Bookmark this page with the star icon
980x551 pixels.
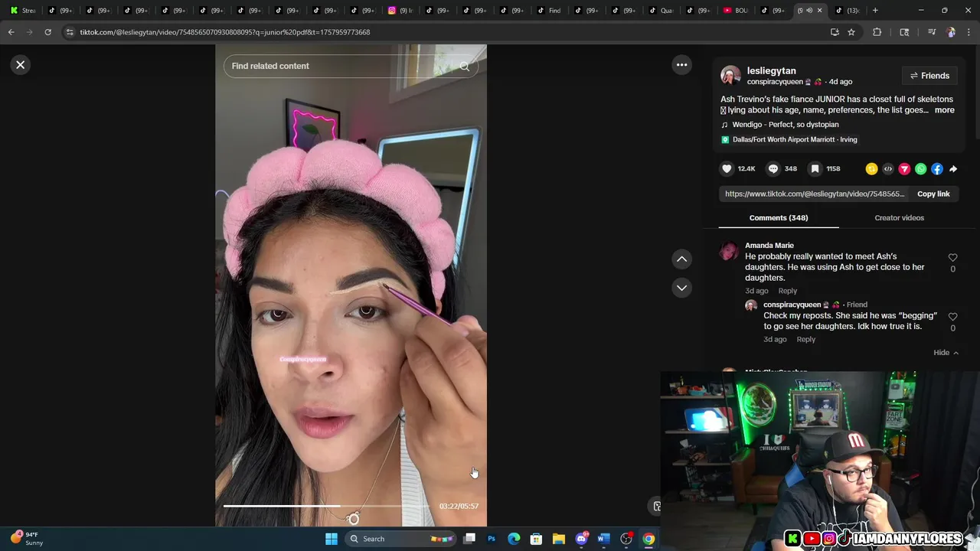(x=851, y=32)
